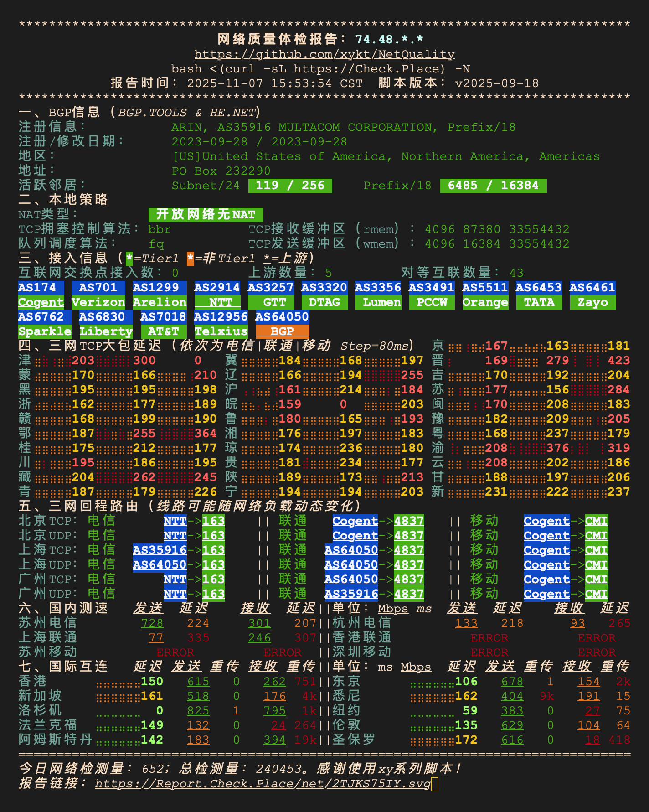The width and height of the screenshot is (649, 812).
Task: Click the Arelion label
Action: 160,302
